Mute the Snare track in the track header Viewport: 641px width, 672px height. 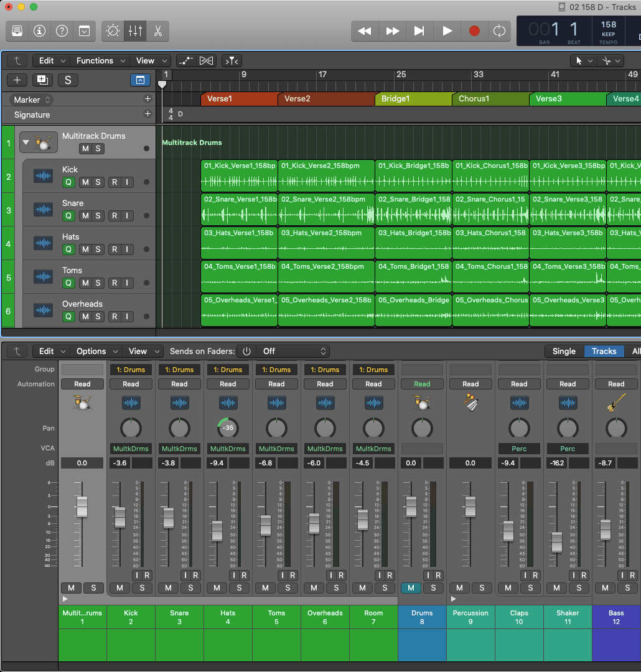[x=85, y=216]
